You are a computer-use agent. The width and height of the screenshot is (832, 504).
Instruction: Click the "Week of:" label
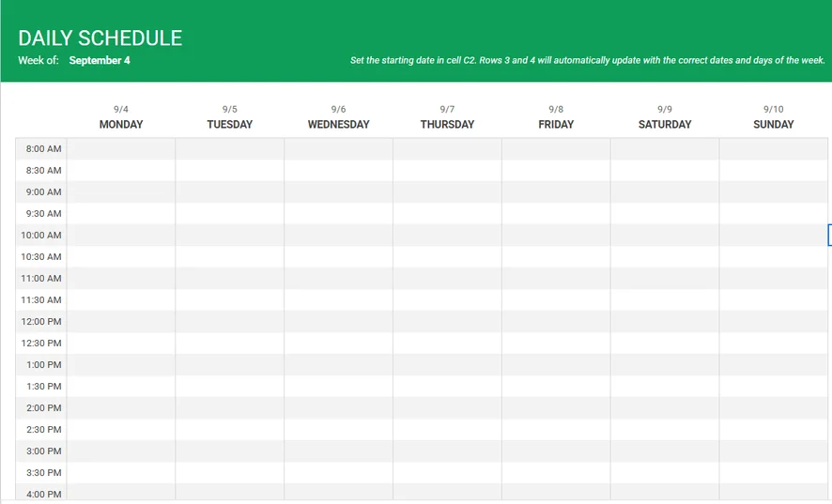39,61
